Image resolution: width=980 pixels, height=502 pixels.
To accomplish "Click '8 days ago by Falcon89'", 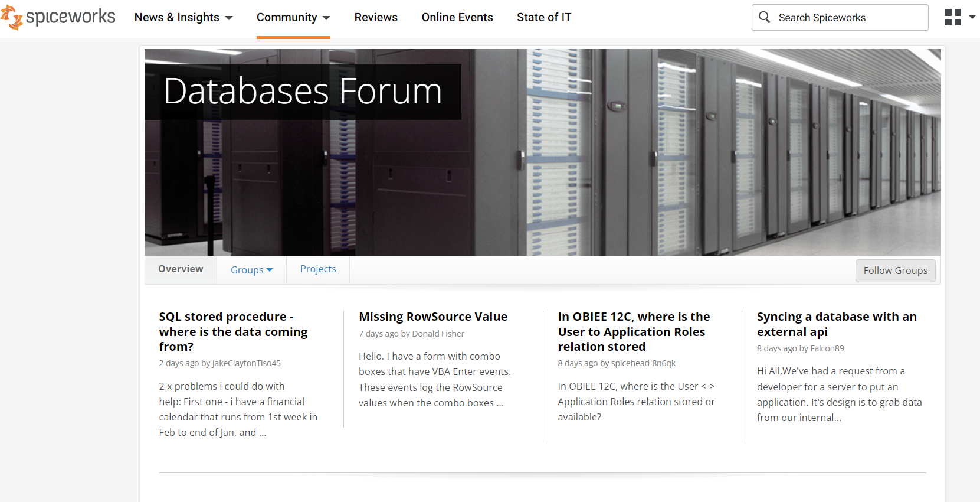I will pyautogui.click(x=800, y=348).
